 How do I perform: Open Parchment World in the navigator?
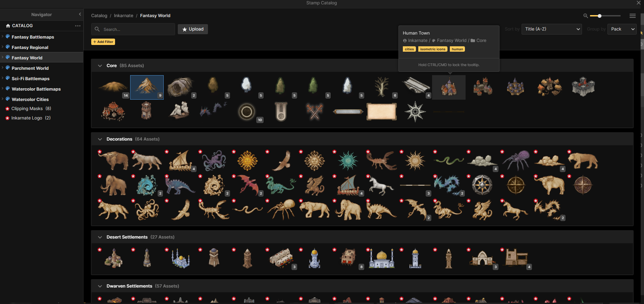pos(30,68)
